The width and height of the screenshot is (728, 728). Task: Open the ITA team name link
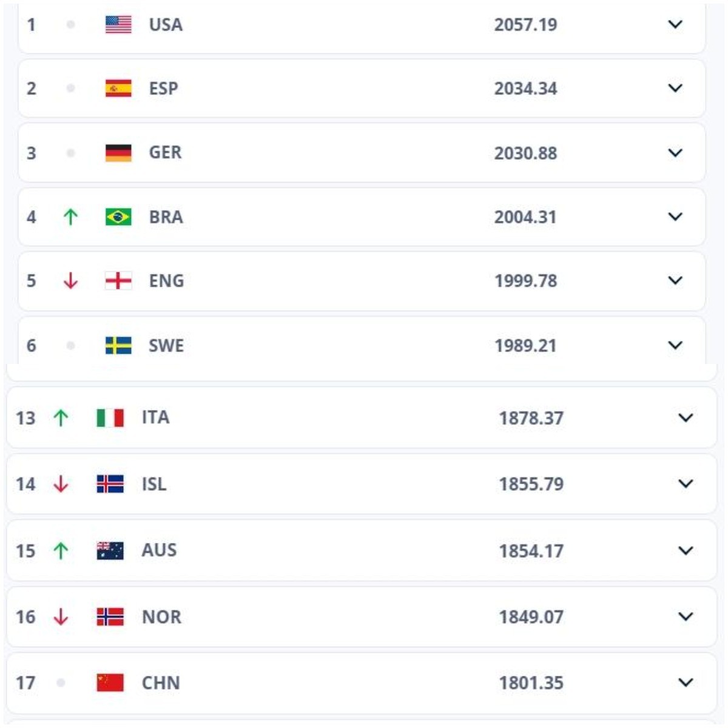pos(155,417)
